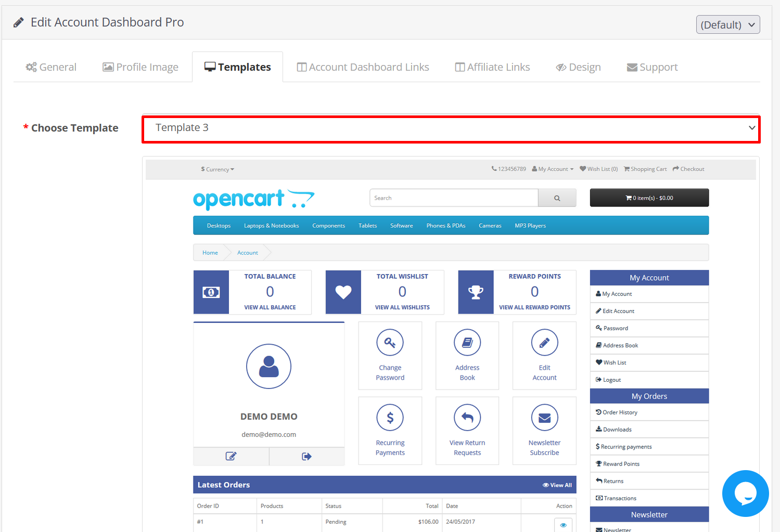The width and height of the screenshot is (780, 532).
Task: Click My Account in the sidebar list
Action: 649,294
